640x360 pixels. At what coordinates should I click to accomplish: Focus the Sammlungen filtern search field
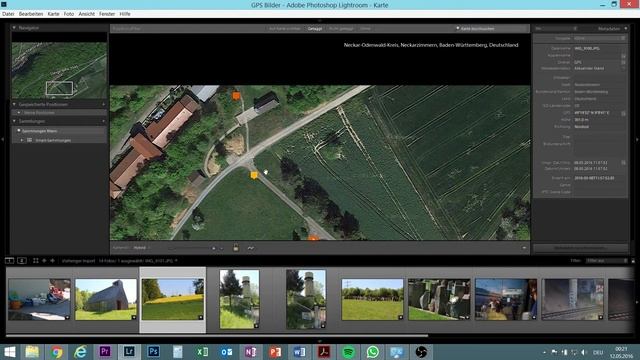(59, 131)
